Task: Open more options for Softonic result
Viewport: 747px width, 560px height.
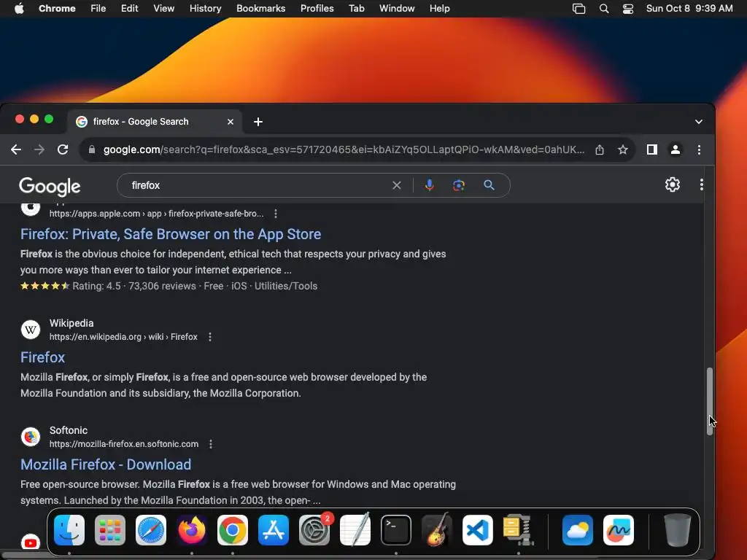Action: [211, 444]
